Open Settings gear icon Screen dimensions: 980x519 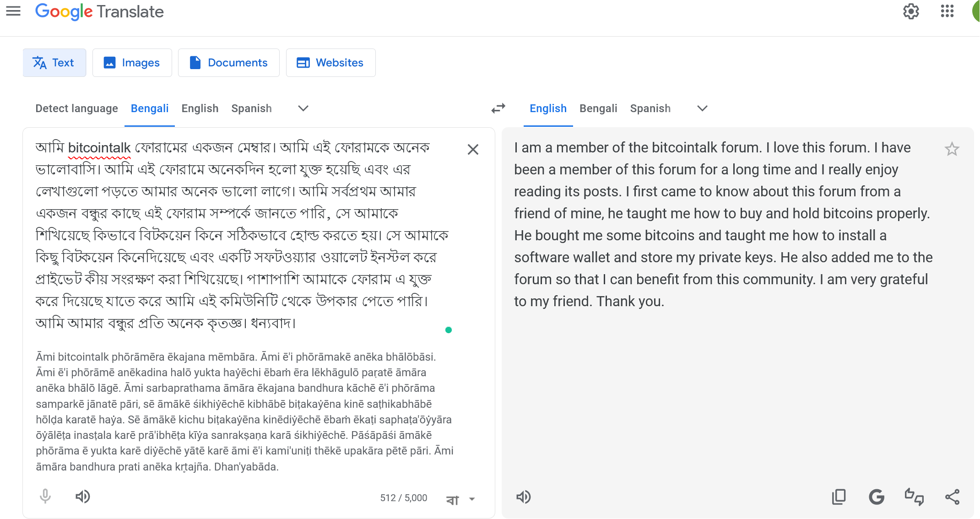point(911,11)
